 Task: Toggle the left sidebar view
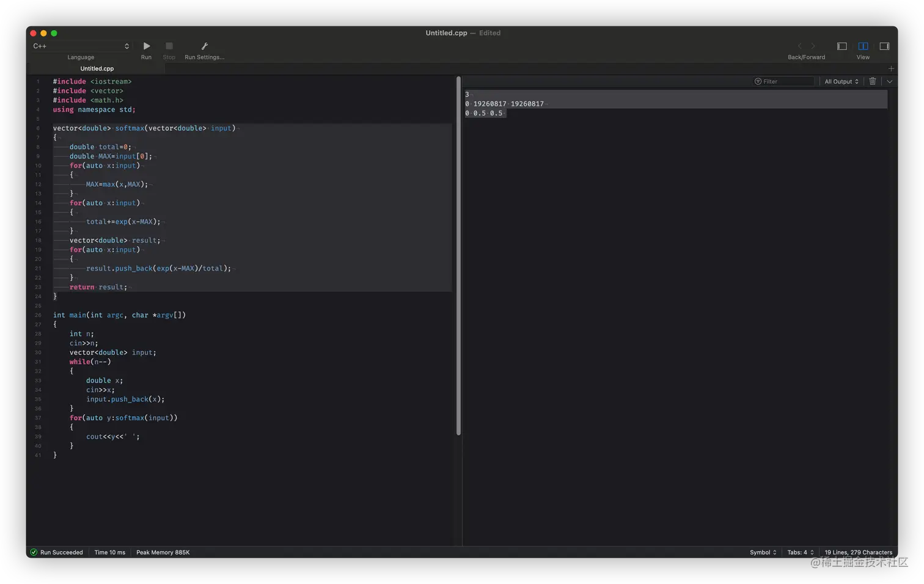842,46
